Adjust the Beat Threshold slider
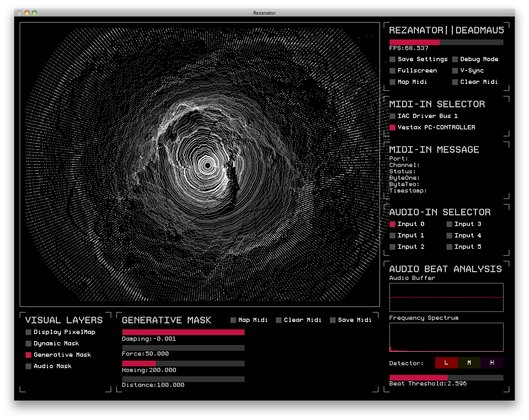The image size is (529, 420). click(446, 377)
